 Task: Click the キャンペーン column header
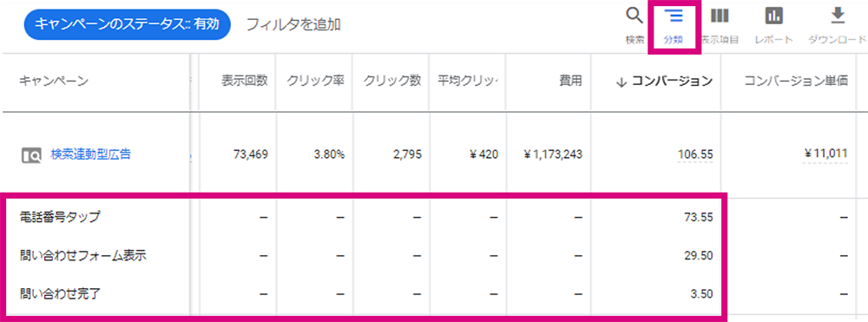pos(54,81)
